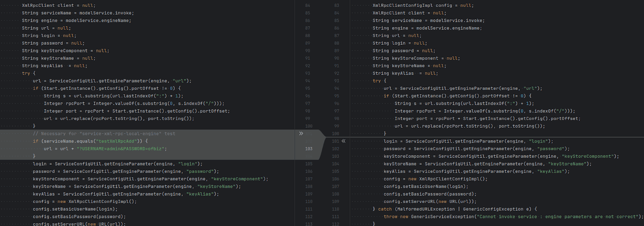Click the serviceName.equals("testXmlRpcAdd") if statement
The width and height of the screenshot is (644, 226).
click(x=90, y=141)
